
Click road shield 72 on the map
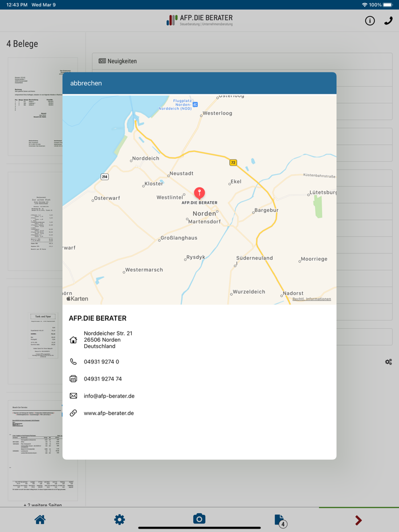pos(233,162)
